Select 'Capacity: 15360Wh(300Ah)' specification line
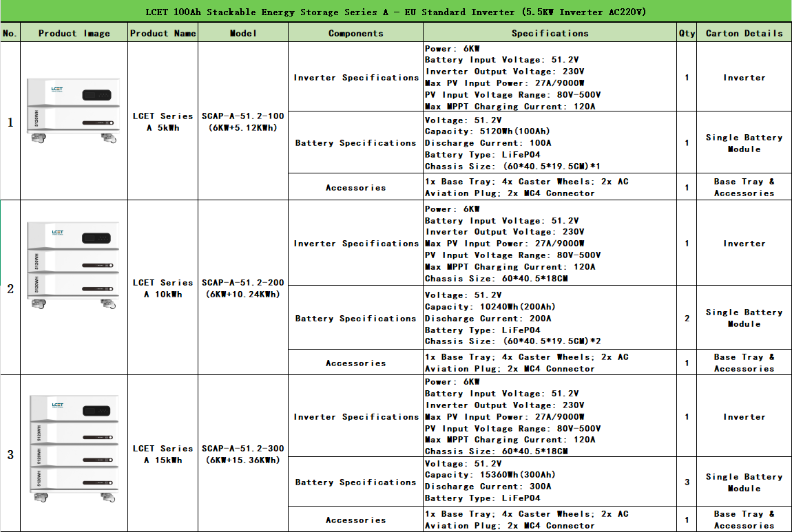Screen dimensions: 792x532 pos(490,475)
